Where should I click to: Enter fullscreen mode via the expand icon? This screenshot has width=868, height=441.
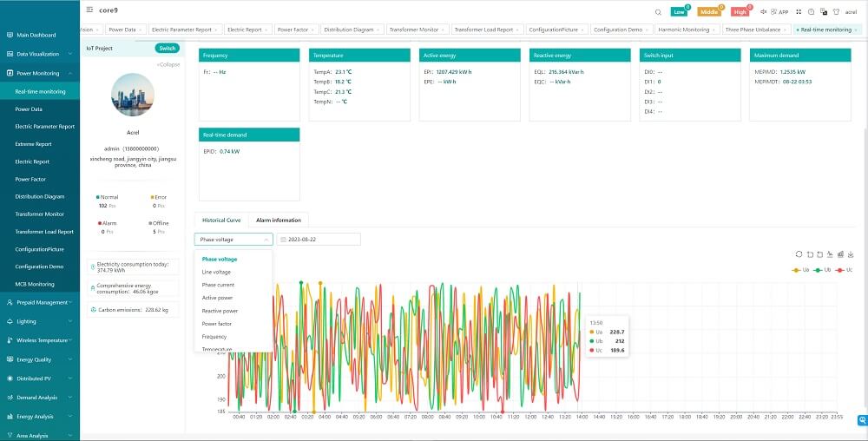tap(798, 11)
